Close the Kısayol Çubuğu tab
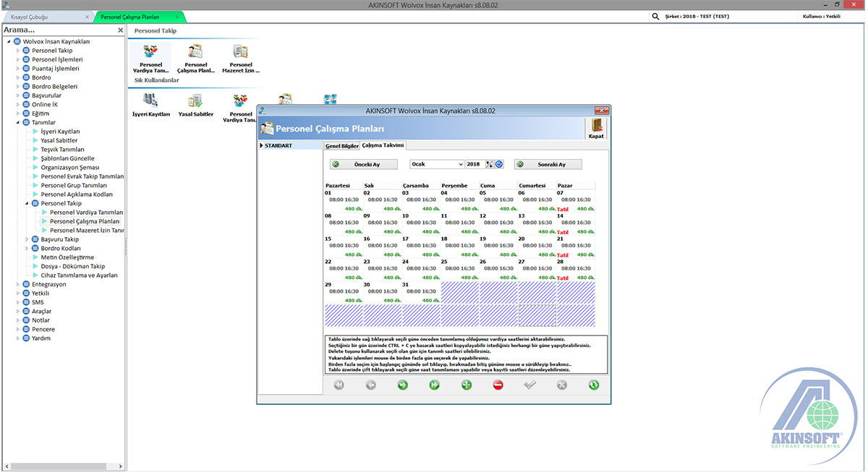This screenshot has width=868, height=472. [x=88, y=16]
